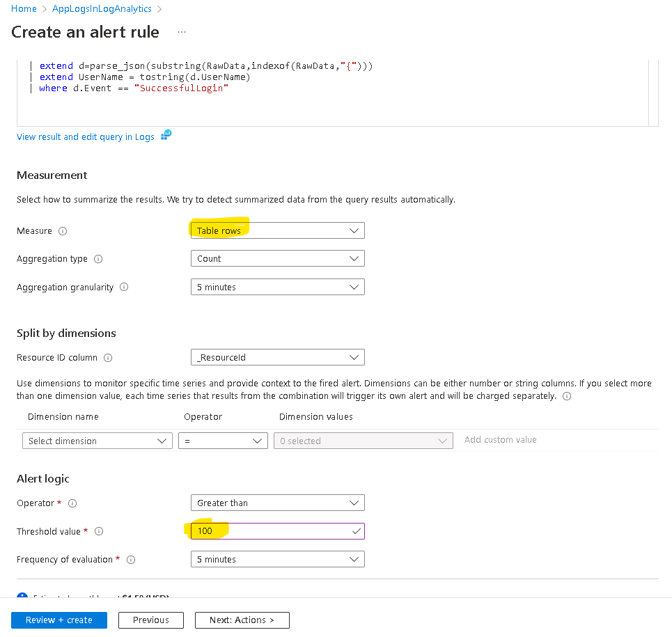
Task: Click the info icon beside Operator
Action: point(72,503)
